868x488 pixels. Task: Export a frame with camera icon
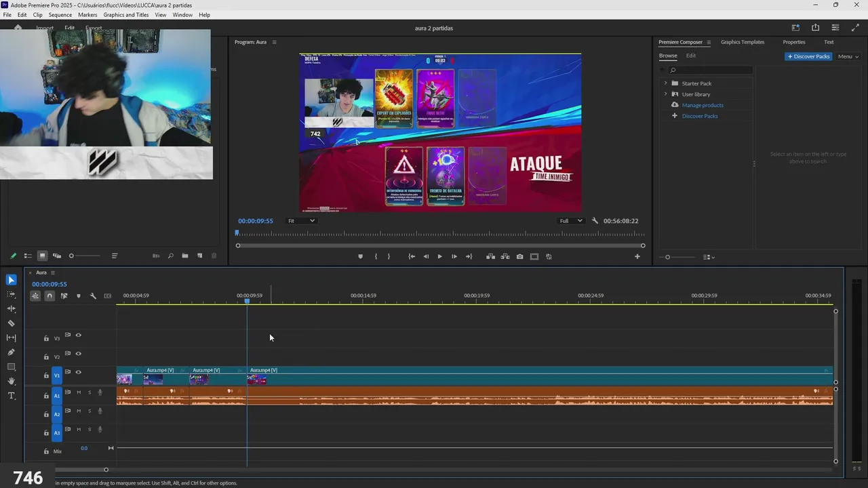519,256
